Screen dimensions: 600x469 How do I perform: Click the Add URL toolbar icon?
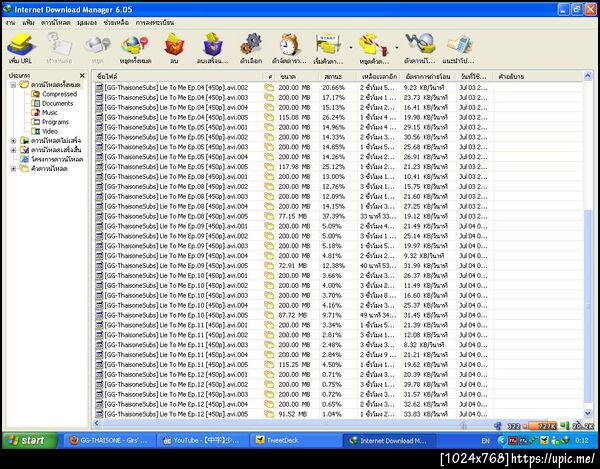pyautogui.click(x=21, y=44)
